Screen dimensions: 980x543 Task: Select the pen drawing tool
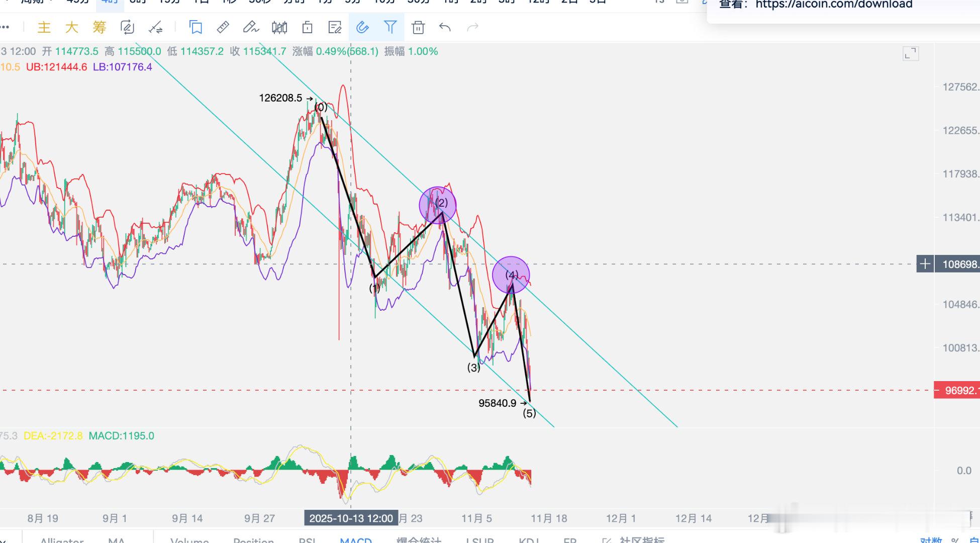pos(250,27)
